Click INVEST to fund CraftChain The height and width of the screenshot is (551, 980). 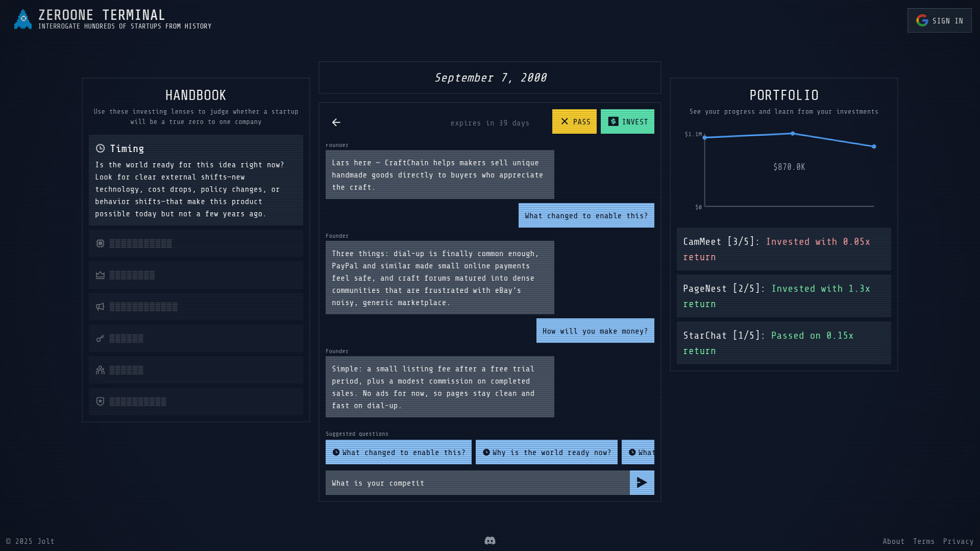(627, 121)
